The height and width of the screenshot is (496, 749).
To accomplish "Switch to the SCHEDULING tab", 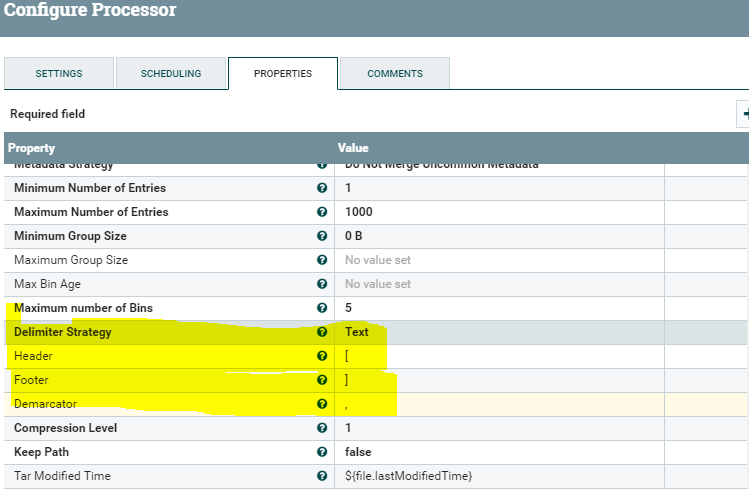I will coord(171,74).
